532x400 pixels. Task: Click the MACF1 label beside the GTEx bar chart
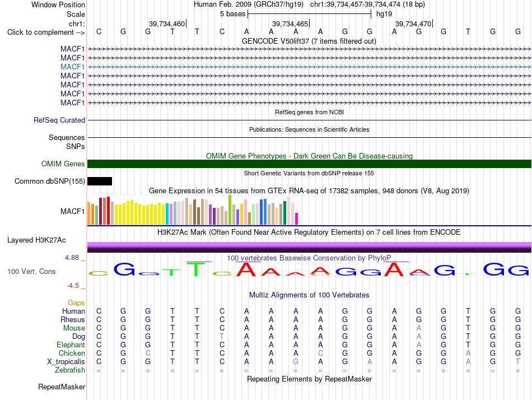[72, 211]
